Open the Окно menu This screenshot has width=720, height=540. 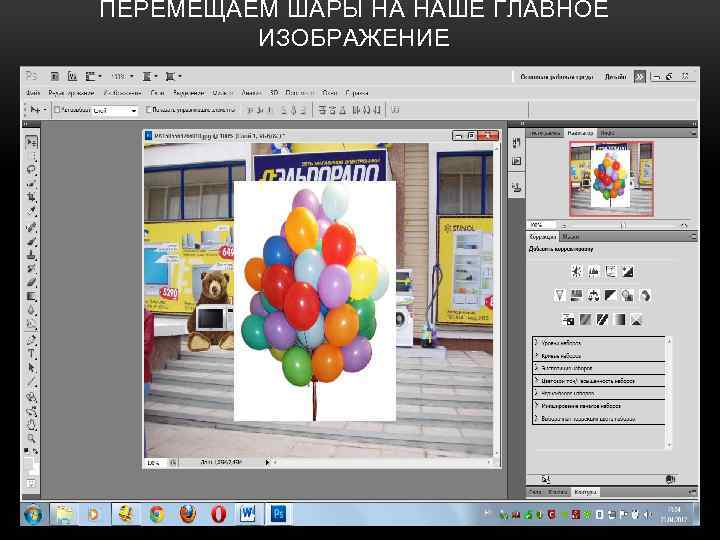(329, 93)
